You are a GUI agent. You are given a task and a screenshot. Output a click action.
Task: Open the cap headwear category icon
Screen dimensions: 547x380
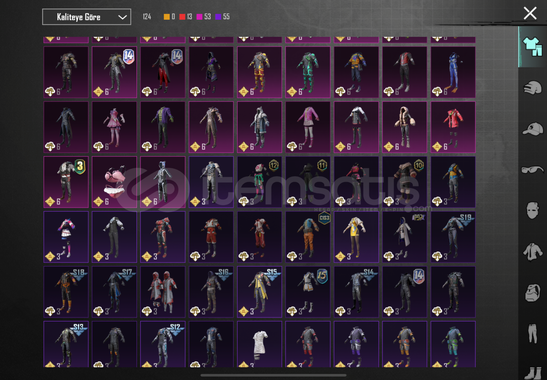(x=532, y=129)
